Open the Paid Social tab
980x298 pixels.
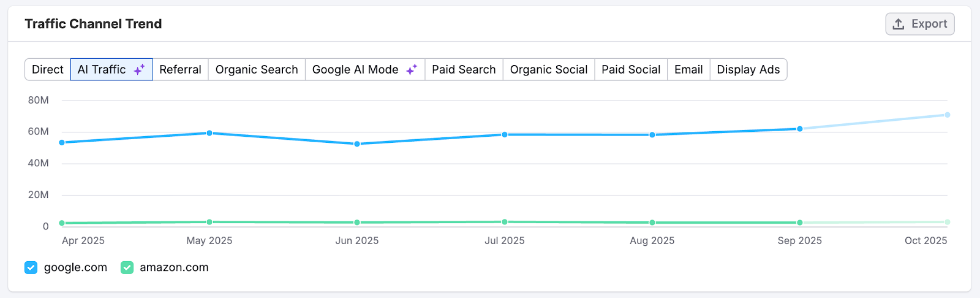631,70
